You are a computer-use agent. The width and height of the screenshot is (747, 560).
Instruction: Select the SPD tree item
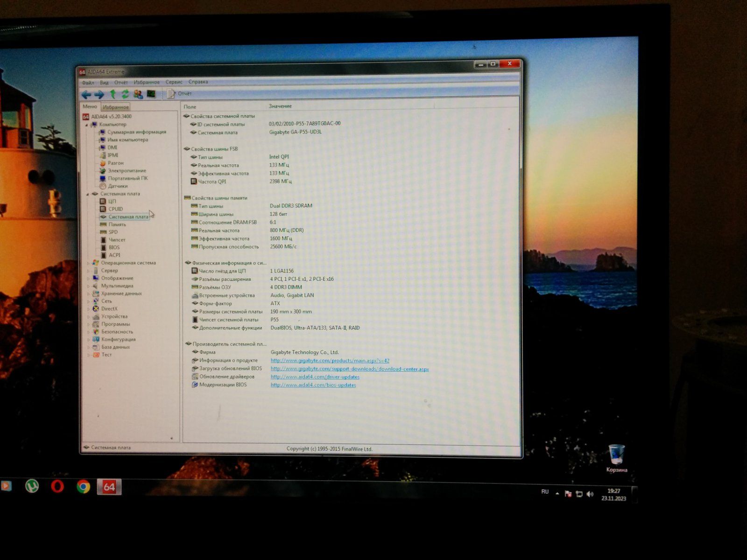pyautogui.click(x=113, y=232)
